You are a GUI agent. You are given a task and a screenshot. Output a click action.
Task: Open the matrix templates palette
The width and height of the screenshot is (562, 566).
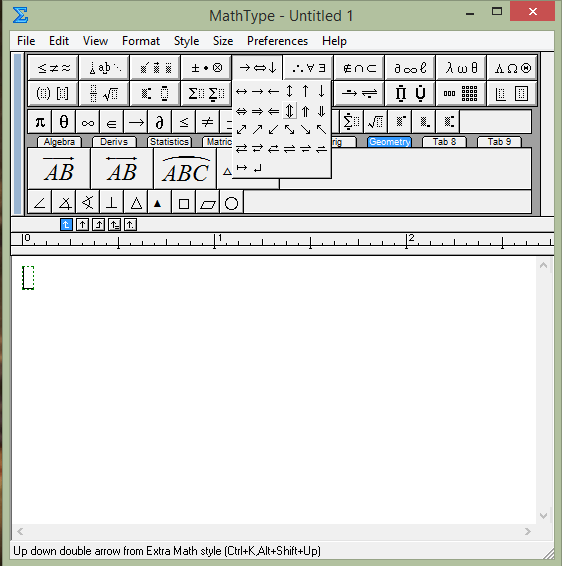[x=461, y=93]
